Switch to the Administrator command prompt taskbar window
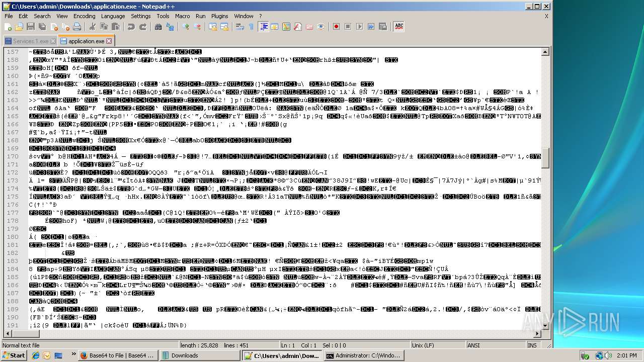The image size is (644, 362). (363, 355)
